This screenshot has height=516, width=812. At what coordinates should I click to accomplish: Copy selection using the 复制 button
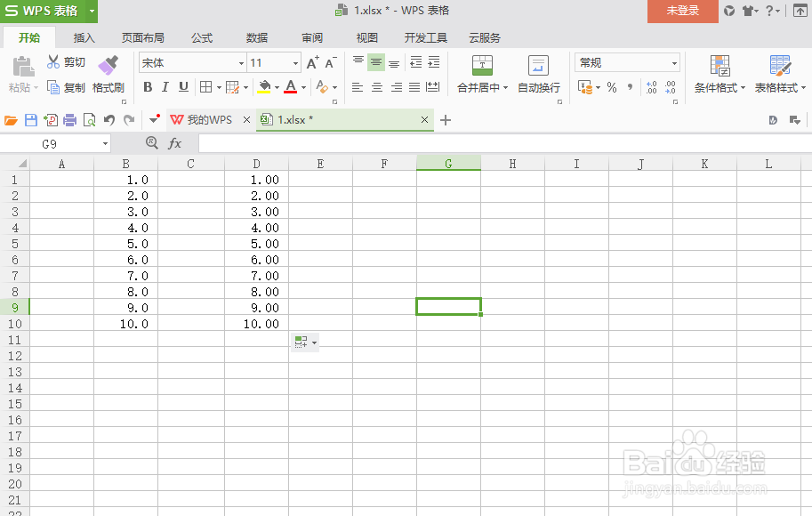click(x=66, y=87)
